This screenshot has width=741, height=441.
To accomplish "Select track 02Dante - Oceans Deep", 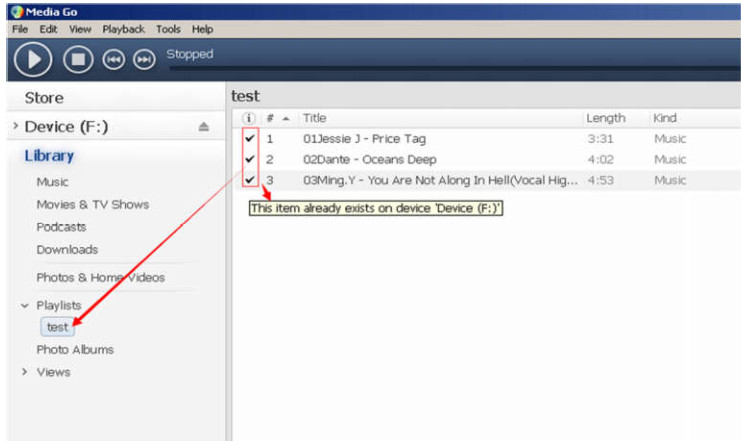I will 370,159.
